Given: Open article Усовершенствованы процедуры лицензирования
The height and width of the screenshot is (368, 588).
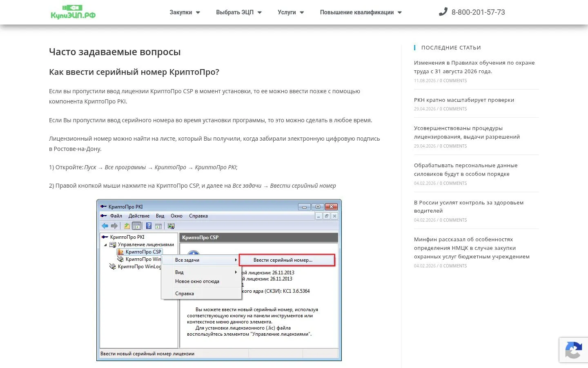Looking at the screenshot, I should tap(467, 132).
